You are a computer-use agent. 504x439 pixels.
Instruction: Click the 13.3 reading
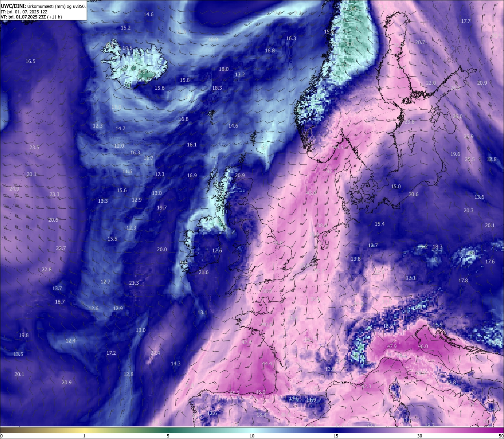[103, 201]
